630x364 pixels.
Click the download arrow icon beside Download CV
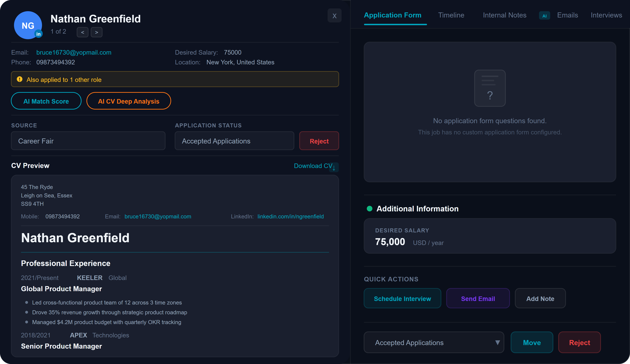click(x=334, y=167)
